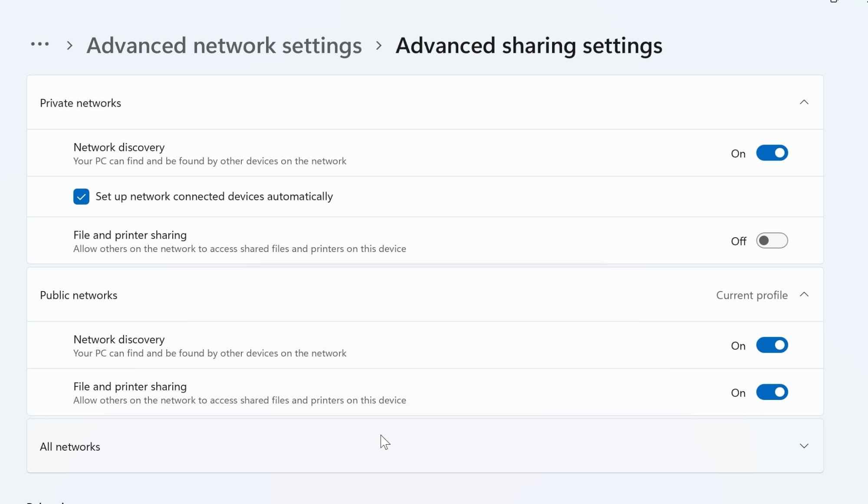The image size is (868, 504).
Task: Expand the All networks section chevron
Action: tap(804, 446)
